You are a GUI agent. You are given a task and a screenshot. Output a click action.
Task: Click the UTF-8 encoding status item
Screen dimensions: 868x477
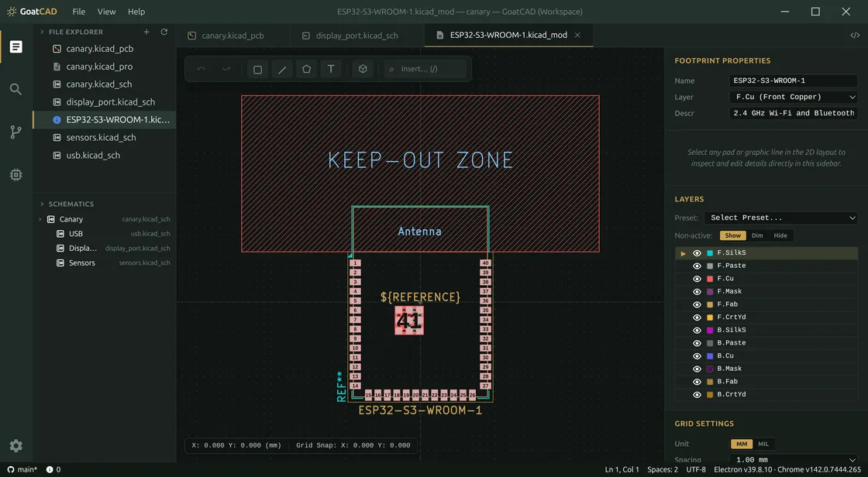(696, 469)
